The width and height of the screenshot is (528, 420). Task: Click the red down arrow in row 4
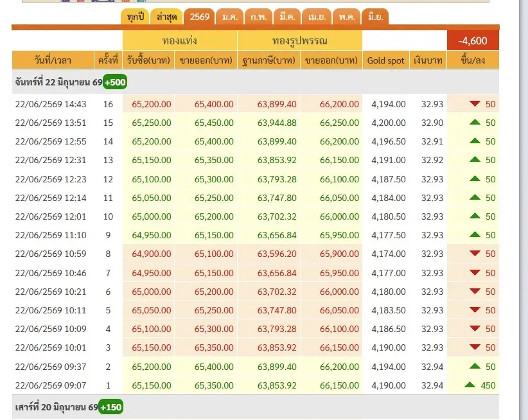475,328
